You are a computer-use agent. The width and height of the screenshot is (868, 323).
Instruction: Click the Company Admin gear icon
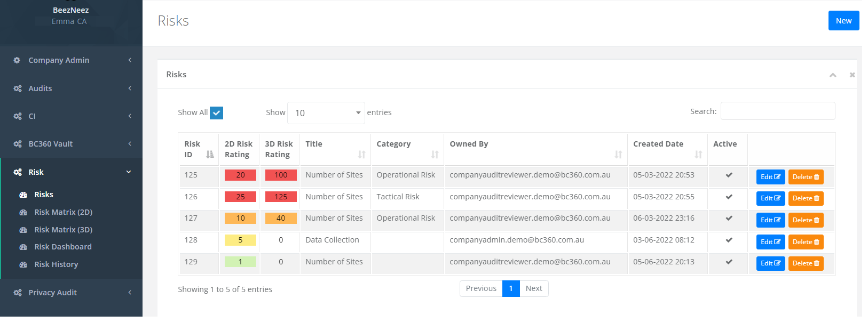pyautogui.click(x=17, y=60)
